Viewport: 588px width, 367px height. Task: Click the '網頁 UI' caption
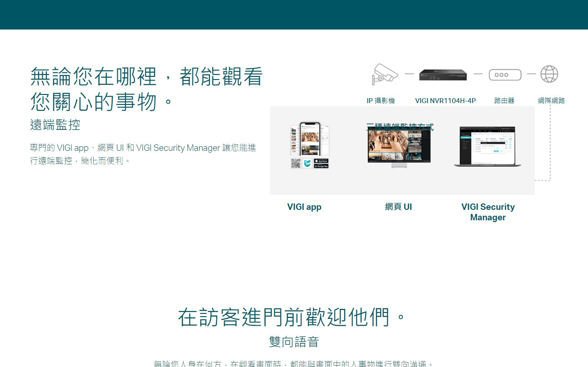pos(398,207)
